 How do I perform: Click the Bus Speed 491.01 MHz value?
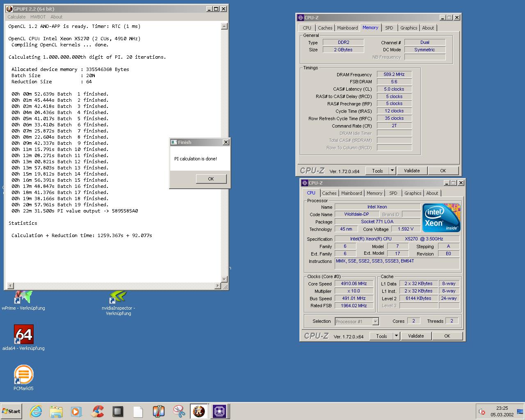(x=354, y=298)
